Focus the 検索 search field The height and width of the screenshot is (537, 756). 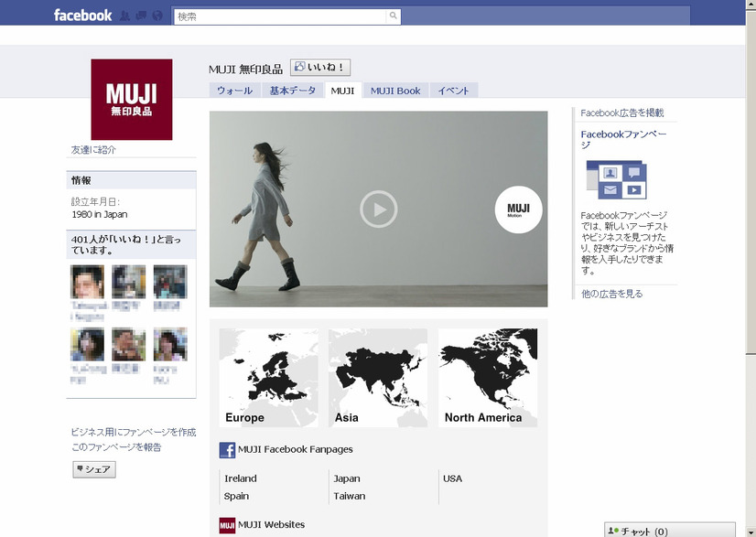pos(280,16)
